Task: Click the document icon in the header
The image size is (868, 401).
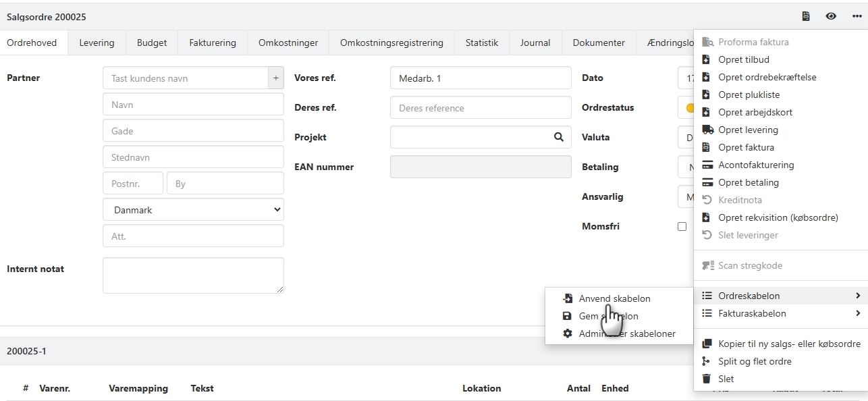Action: coord(806,17)
